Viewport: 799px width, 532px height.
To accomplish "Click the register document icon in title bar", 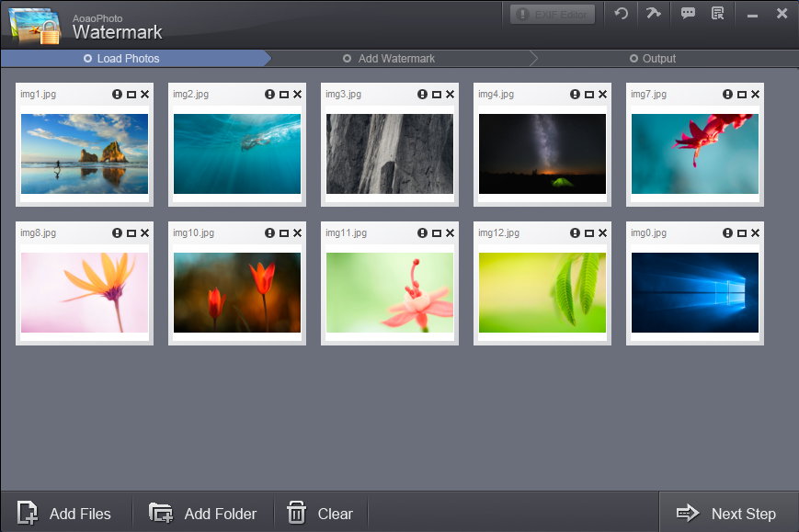I will [x=718, y=14].
